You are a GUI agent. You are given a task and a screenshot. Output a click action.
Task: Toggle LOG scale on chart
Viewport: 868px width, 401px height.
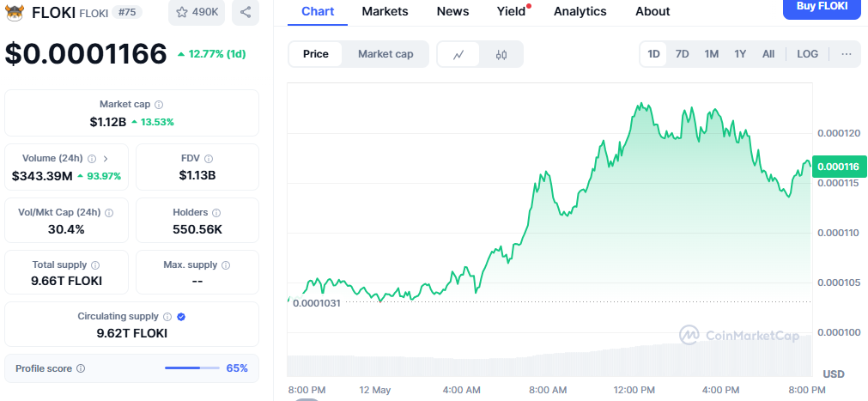pyautogui.click(x=807, y=54)
